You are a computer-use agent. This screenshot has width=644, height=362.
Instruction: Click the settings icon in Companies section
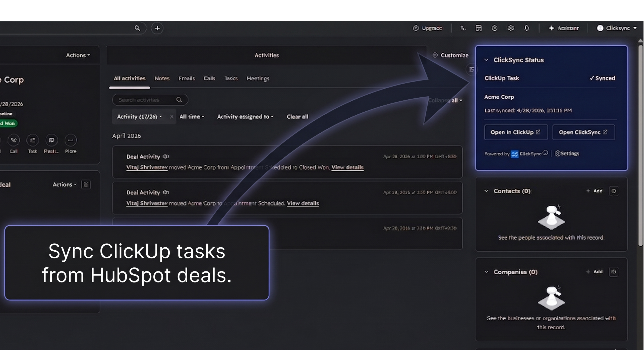tap(614, 272)
